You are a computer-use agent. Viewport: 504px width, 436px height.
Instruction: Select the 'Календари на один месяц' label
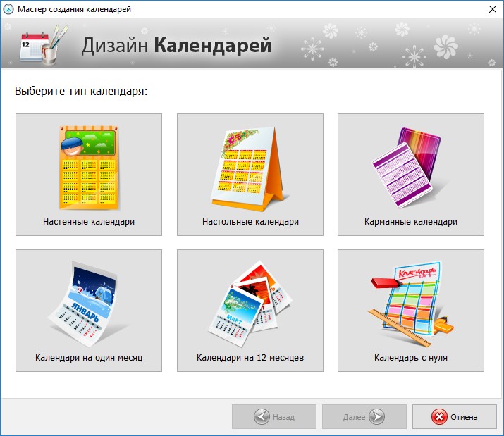click(x=89, y=357)
